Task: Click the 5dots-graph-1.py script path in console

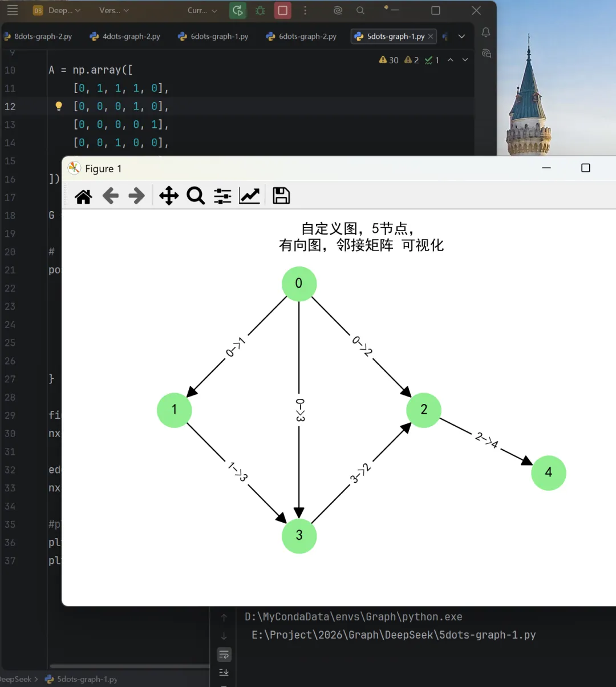Action: tap(394, 635)
